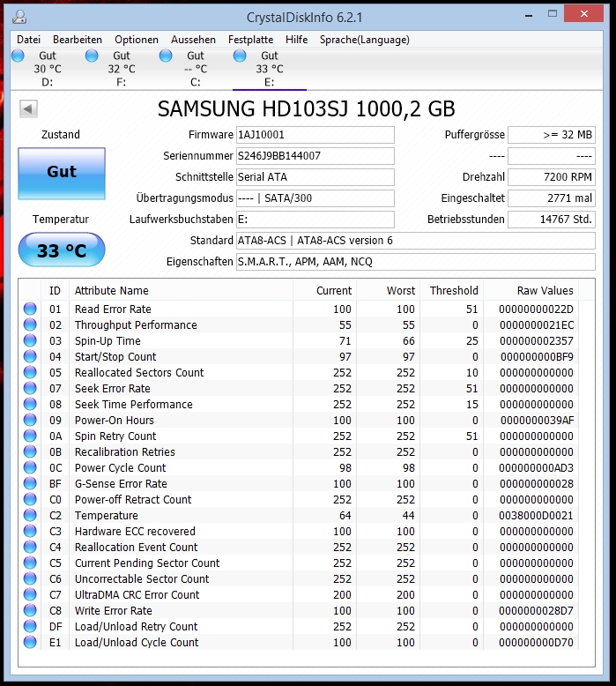Image resolution: width=616 pixels, height=686 pixels.
Task: Click the Betriebsstunden value 14767 Std.
Action: [552, 220]
